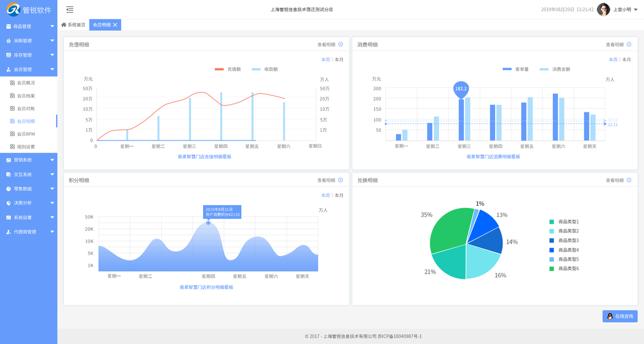Switch to the 系统首页 tab
Viewport: 644px width, 344px height.
tap(73, 25)
